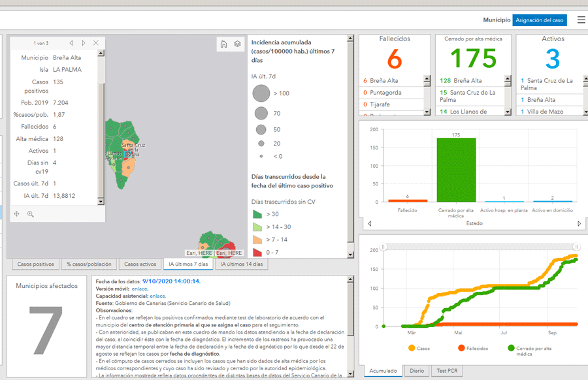Click the Asignación del caso button
This screenshot has height=380, width=588.
[x=539, y=20]
